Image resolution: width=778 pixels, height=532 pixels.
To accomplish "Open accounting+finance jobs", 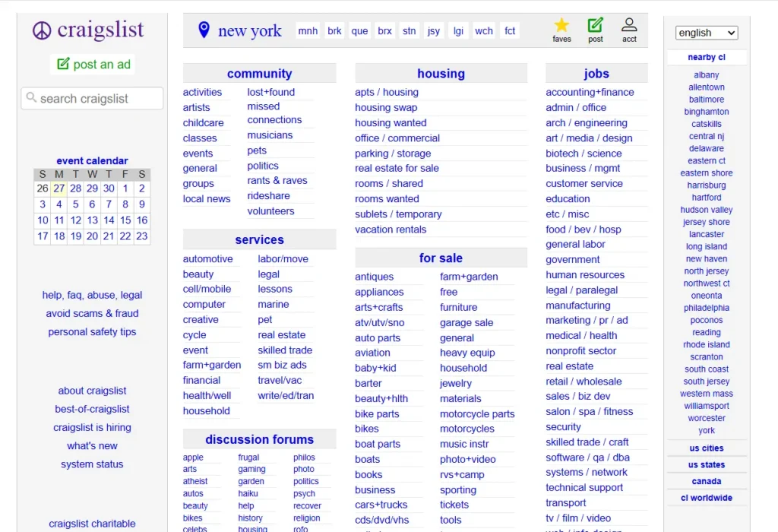I will coord(590,92).
